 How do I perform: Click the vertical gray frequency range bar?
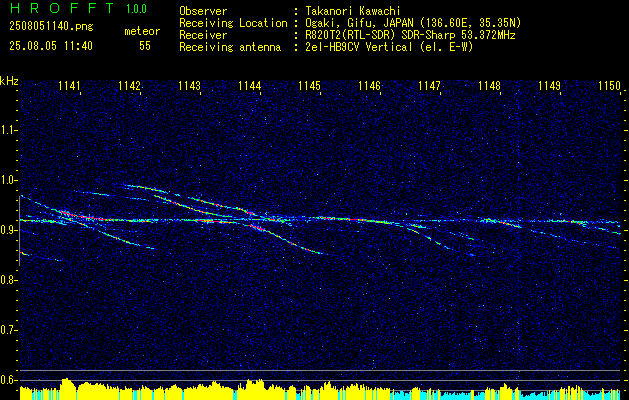pos(20,231)
